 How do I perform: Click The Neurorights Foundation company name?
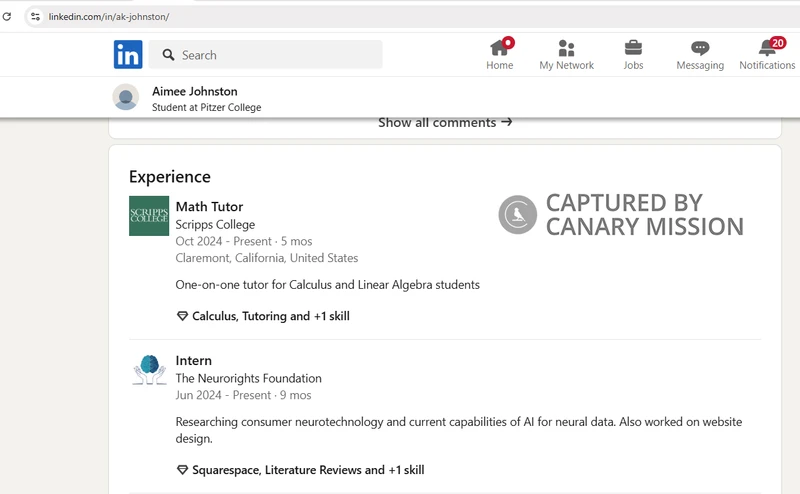(x=248, y=378)
